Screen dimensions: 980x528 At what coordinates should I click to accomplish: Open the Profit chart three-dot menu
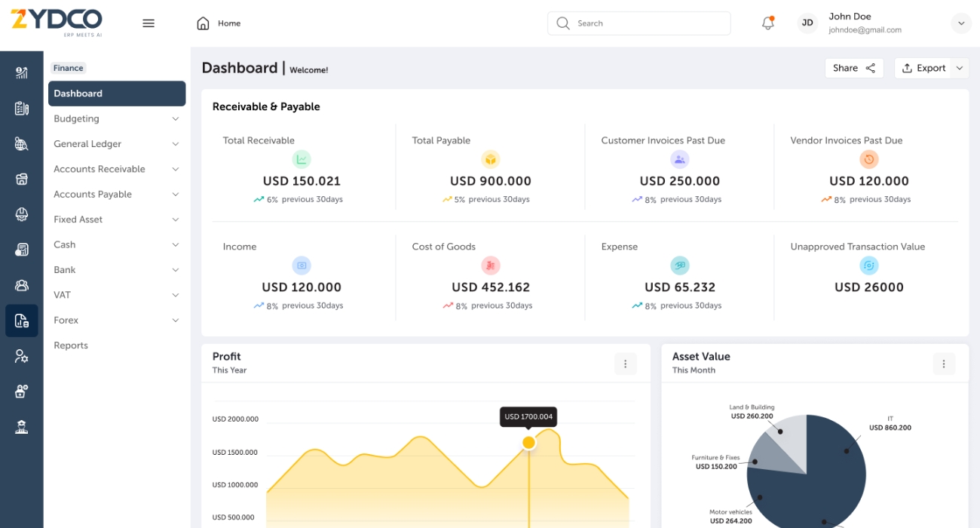point(625,364)
